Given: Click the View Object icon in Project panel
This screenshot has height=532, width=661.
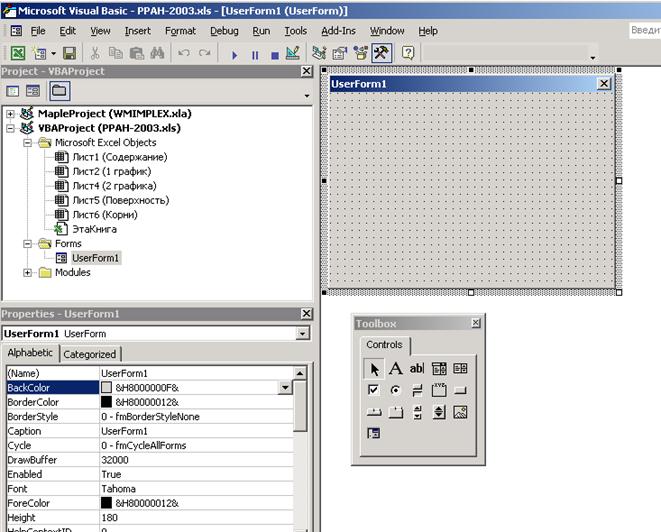Looking at the screenshot, I should 33,91.
